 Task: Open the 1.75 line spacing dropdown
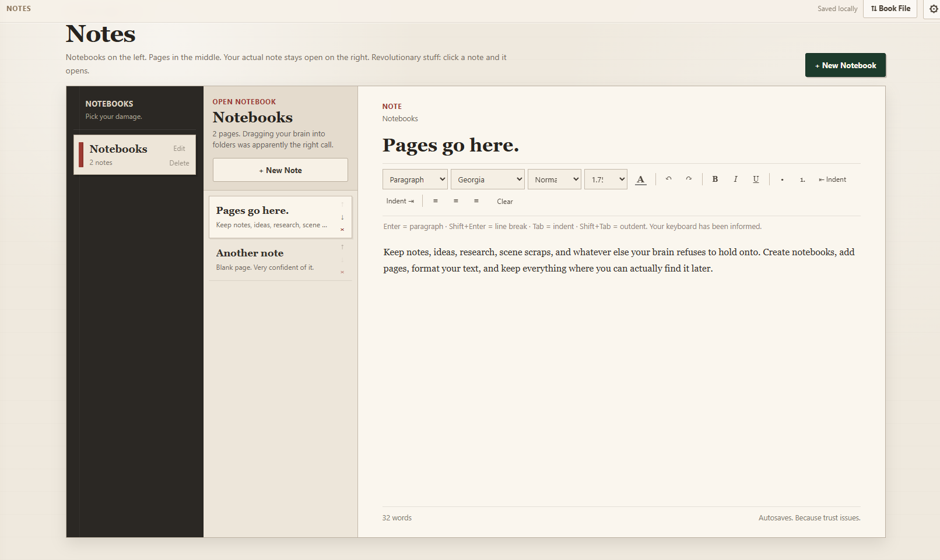(606, 179)
